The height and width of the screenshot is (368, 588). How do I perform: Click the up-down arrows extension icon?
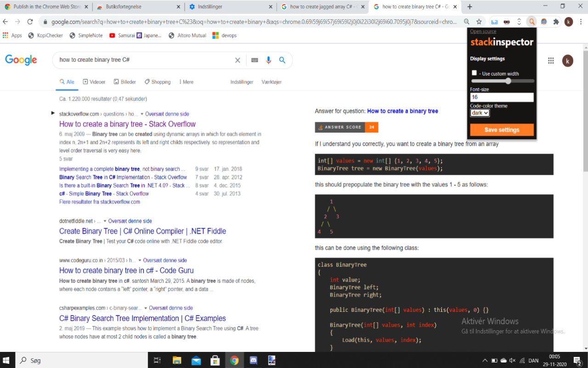click(x=519, y=22)
